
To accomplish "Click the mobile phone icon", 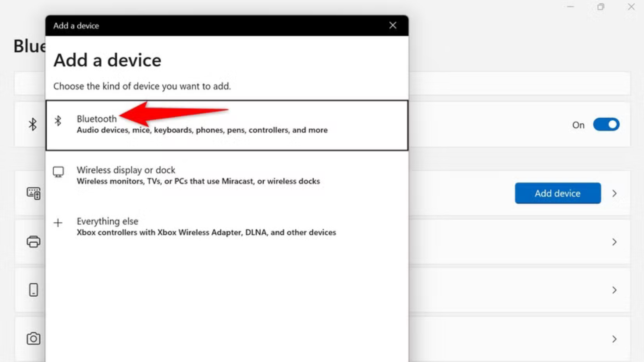I will pyautogui.click(x=33, y=290).
